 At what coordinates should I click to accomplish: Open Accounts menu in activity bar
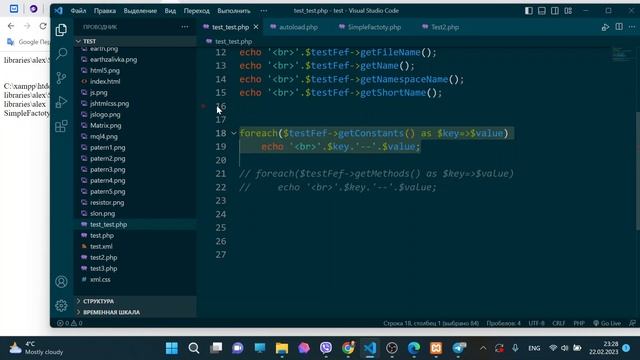(x=61, y=282)
